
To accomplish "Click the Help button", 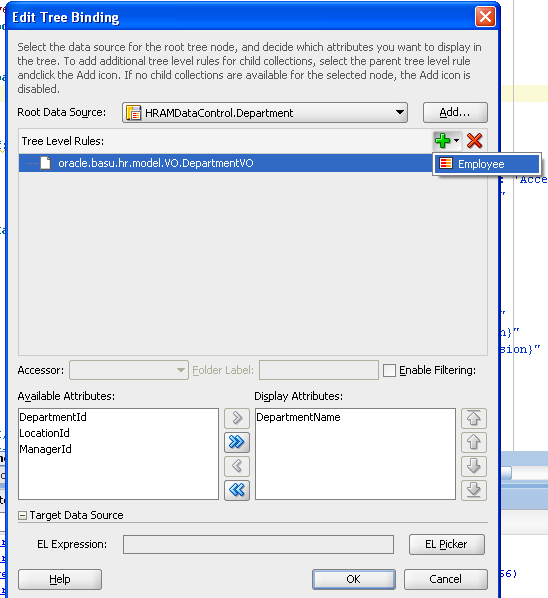I will pyautogui.click(x=60, y=579).
